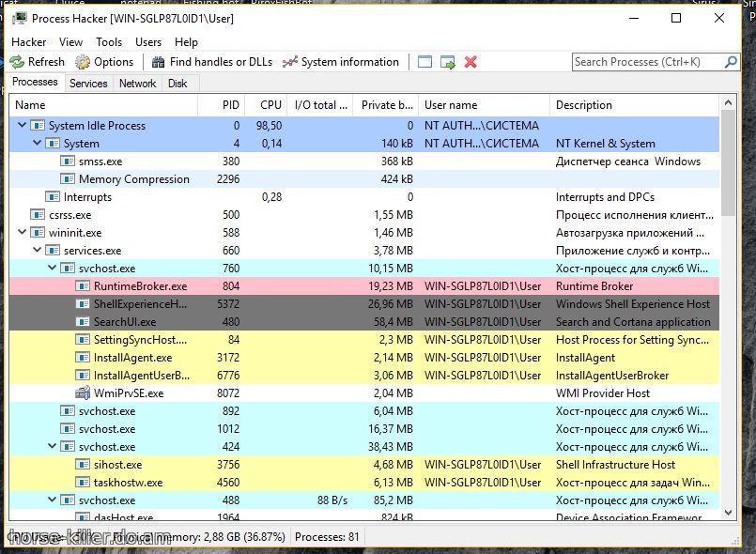Click the InstallAgent.exe process icon
756x554 pixels.
83,357
